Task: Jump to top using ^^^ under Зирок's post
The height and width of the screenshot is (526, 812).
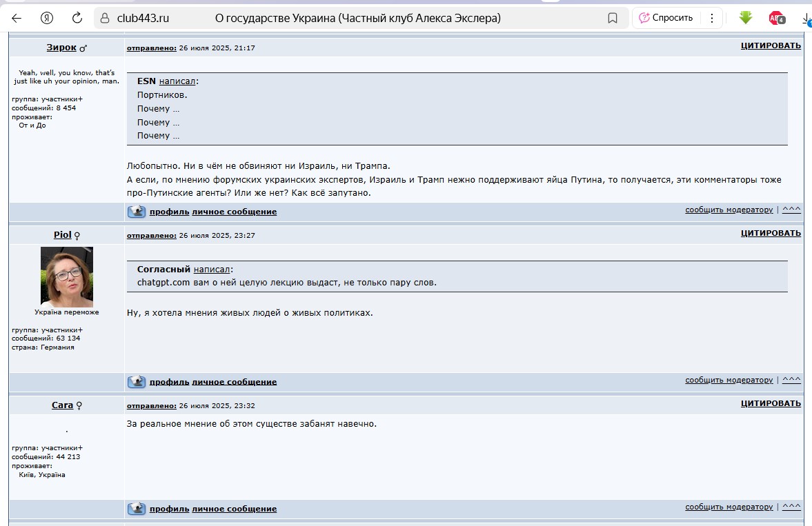Action: click(x=791, y=210)
